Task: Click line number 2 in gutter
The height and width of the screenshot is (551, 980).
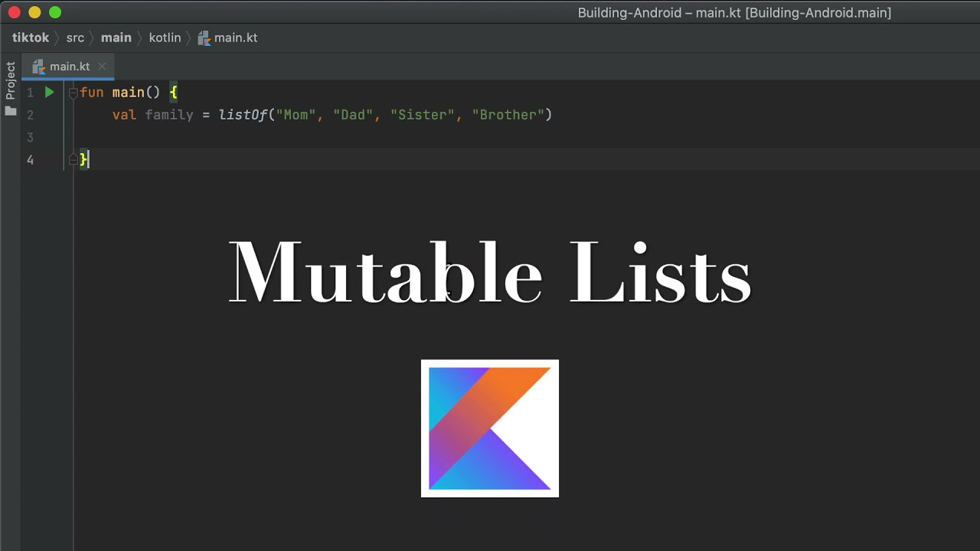Action: (30, 115)
